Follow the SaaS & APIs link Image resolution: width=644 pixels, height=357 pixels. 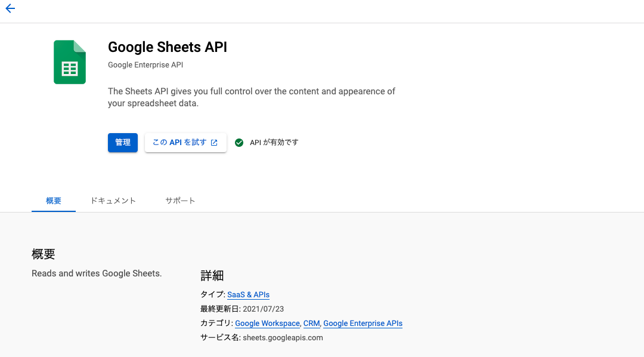(x=248, y=295)
